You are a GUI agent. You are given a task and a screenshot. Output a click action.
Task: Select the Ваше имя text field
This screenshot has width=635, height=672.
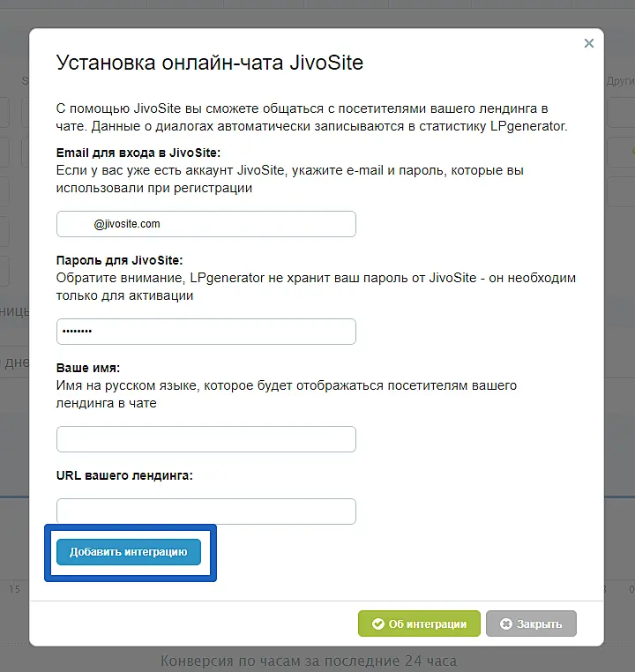tap(206, 439)
